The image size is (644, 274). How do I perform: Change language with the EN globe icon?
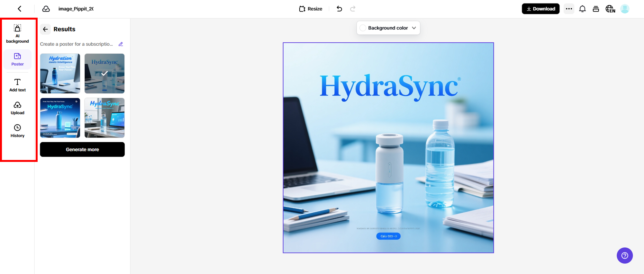click(x=610, y=9)
